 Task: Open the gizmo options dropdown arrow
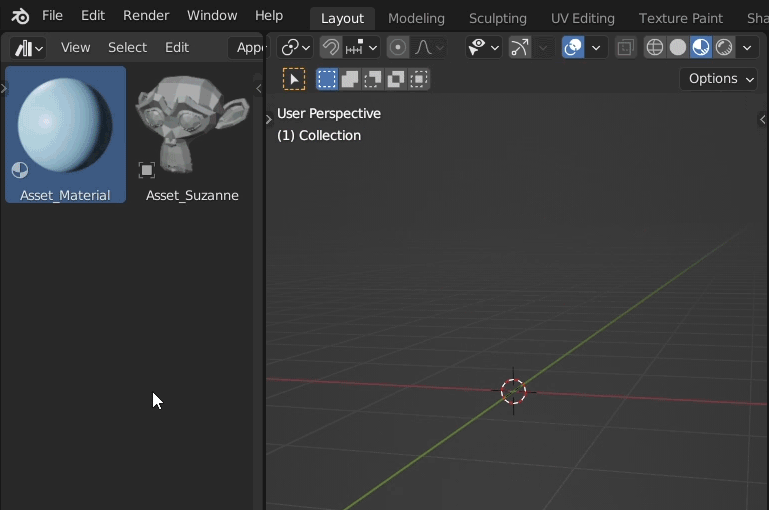tap(543, 48)
